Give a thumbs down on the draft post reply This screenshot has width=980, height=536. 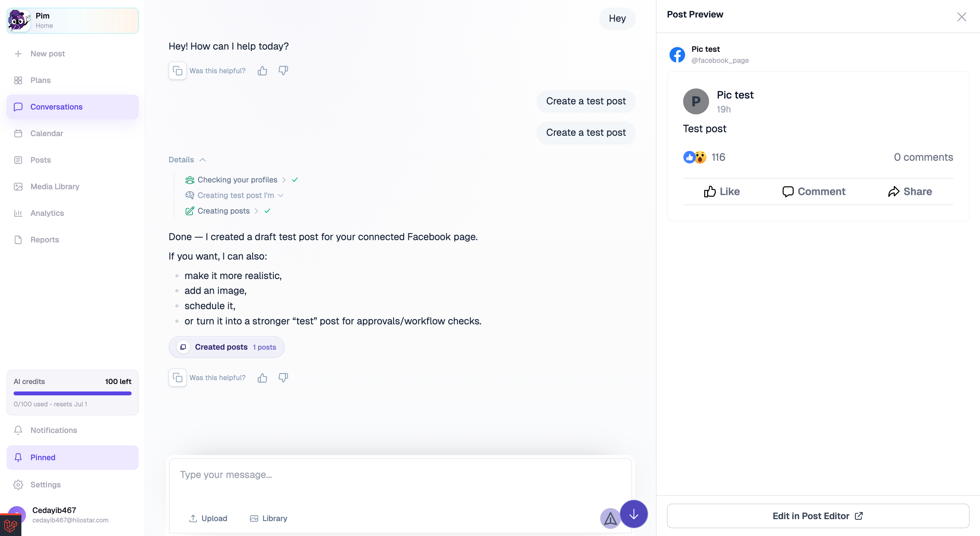coord(283,377)
